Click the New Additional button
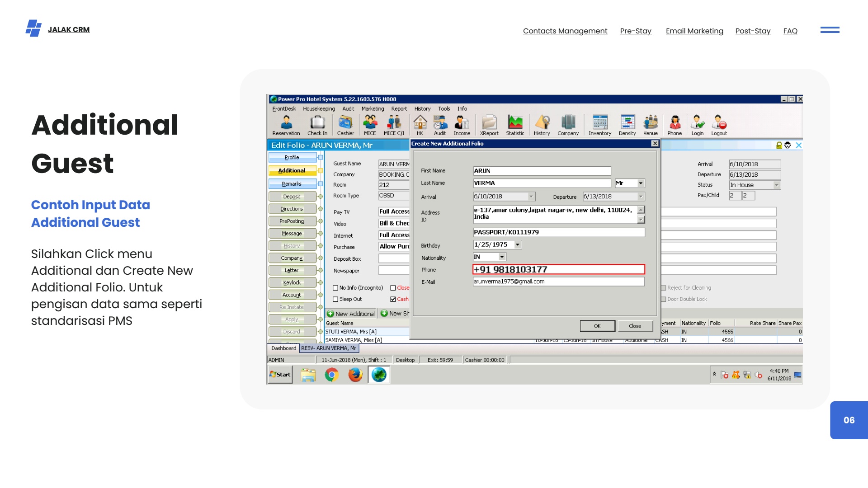Image resolution: width=868 pixels, height=488 pixels. 351,314
